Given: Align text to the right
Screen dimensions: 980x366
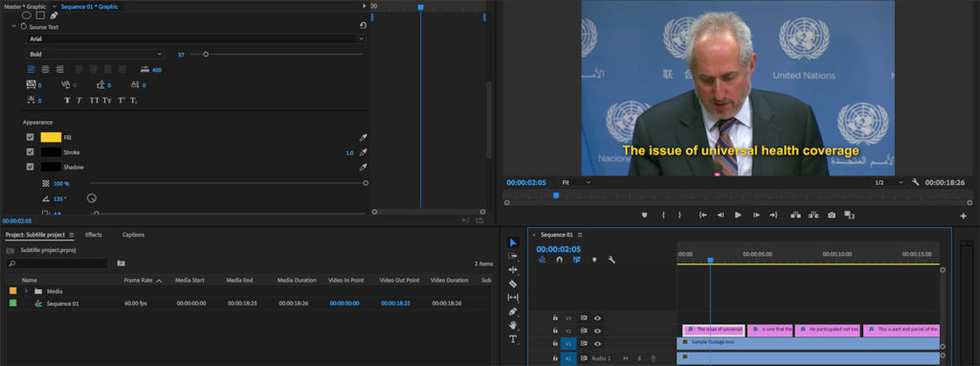Looking at the screenshot, I should tap(59, 69).
